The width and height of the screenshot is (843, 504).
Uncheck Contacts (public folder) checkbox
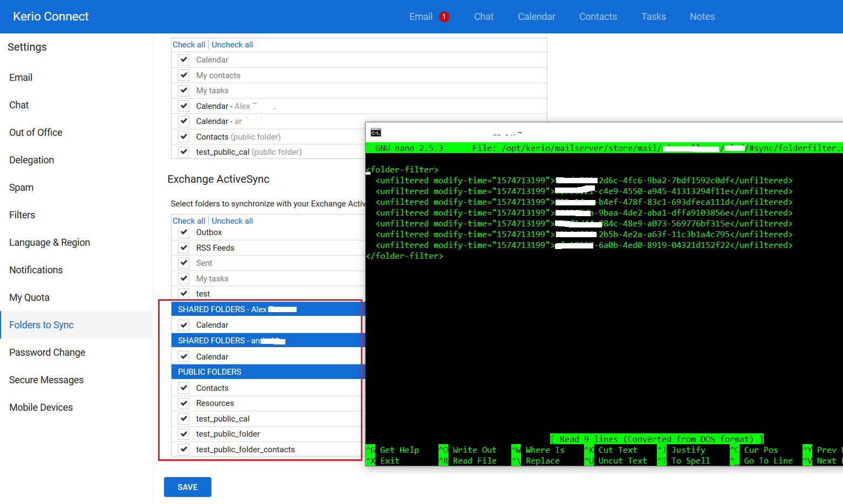click(184, 136)
